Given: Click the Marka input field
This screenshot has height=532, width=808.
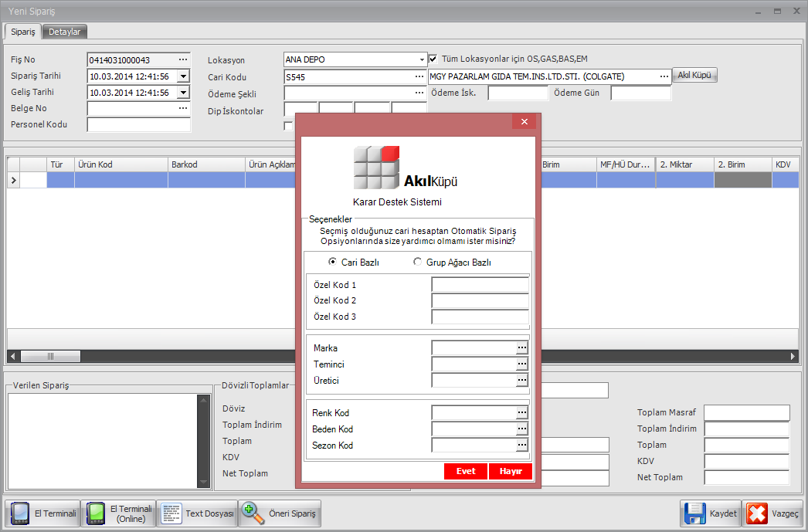Looking at the screenshot, I should coord(474,348).
